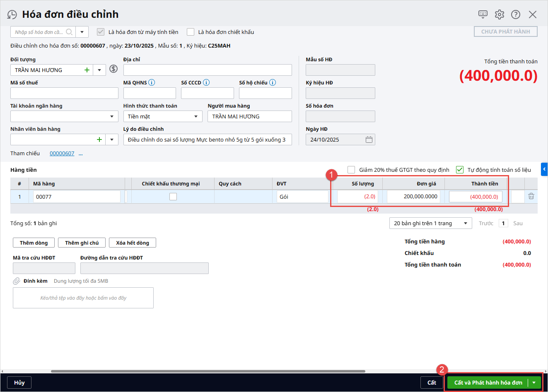Screen dimensions: 548x392
Task: Delete row 1 with trash icon
Action: (x=531, y=196)
